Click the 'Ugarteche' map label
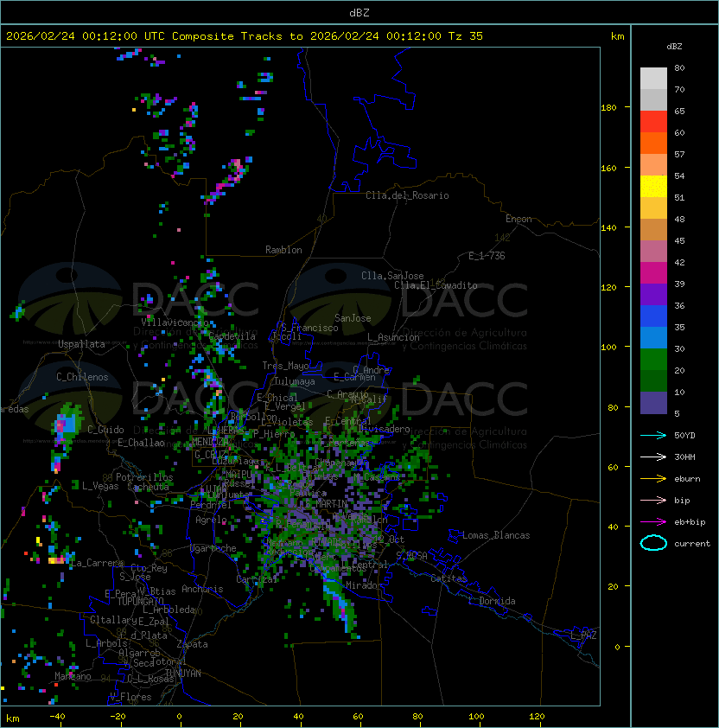Screen dimensions: 719x728 (x=213, y=548)
